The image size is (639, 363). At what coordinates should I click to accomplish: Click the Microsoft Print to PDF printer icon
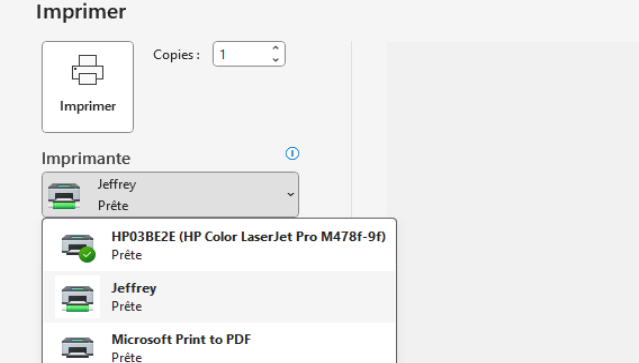77,347
